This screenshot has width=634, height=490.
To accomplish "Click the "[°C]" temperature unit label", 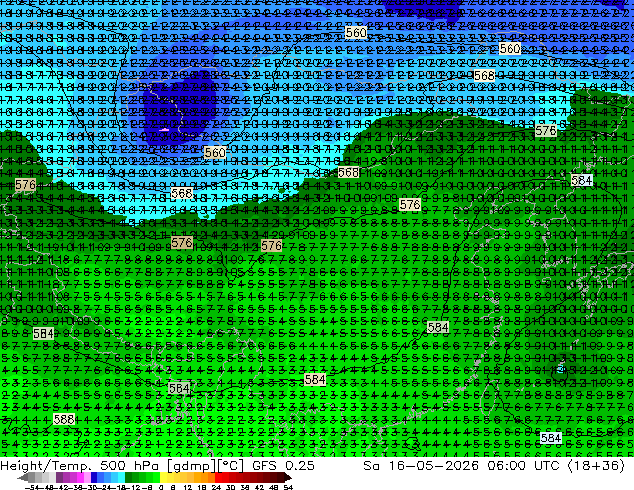I will coord(231,466).
